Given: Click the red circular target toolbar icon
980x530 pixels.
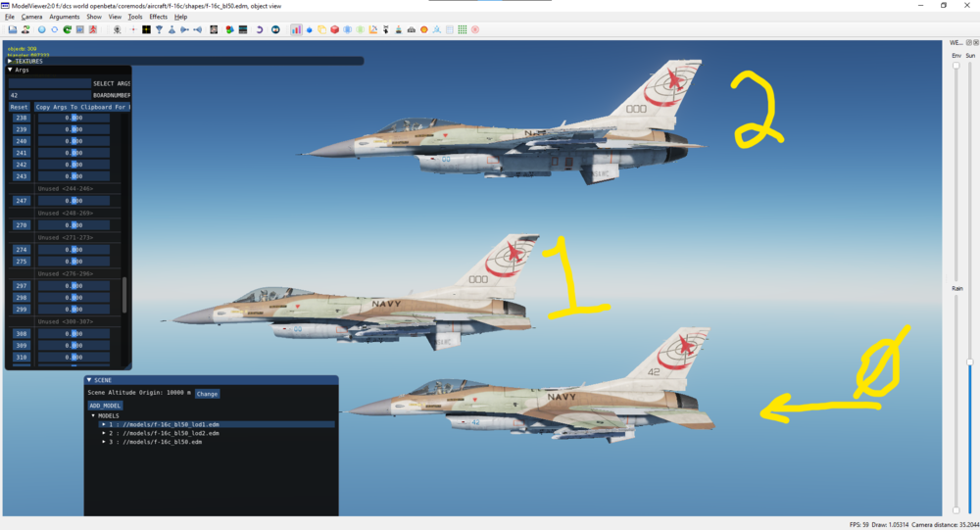Looking at the screenshot, I should pyautogui.click(x=475, y=29).
